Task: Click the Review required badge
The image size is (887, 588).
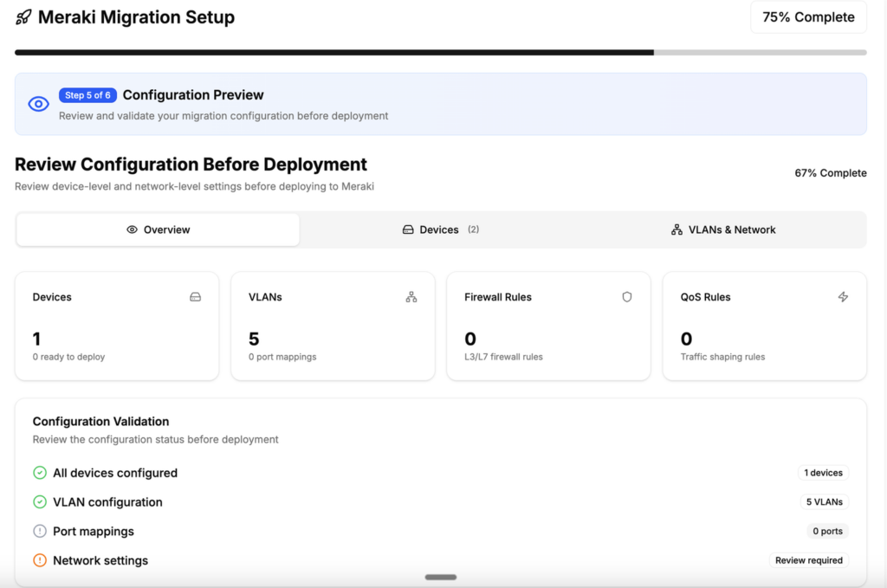Action: (x=808, y=560)
